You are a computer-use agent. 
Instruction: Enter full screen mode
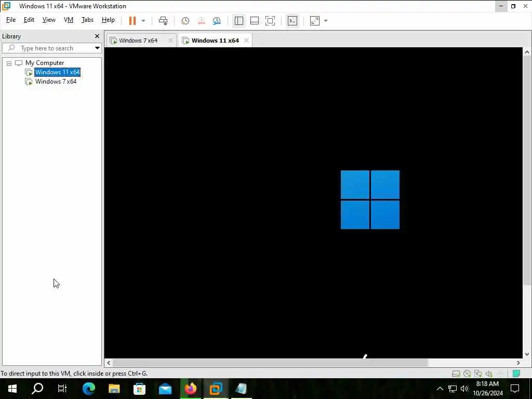(270, 21)
